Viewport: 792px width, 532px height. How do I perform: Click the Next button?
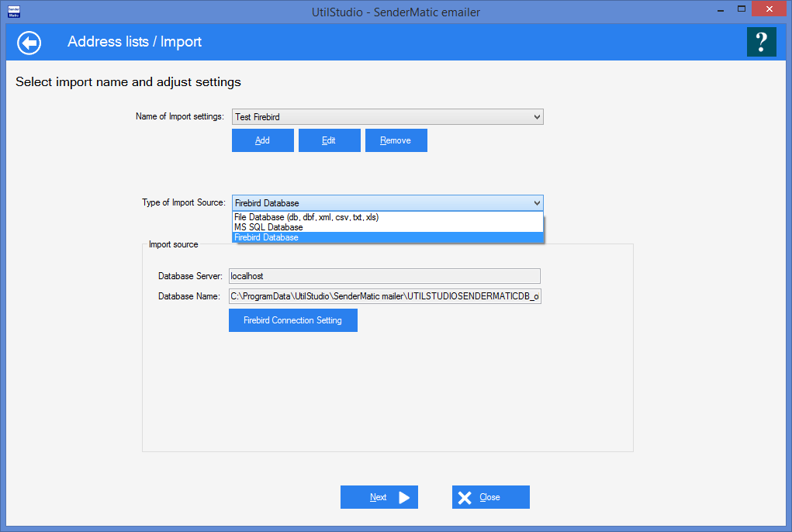[379, 497]
